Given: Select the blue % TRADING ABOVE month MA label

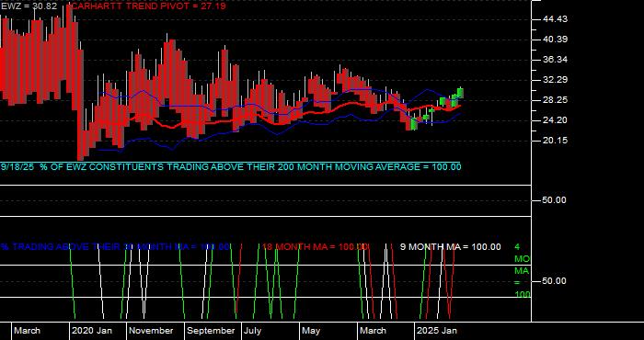Looking at the screenshot, I should click(x=115, y=247).
